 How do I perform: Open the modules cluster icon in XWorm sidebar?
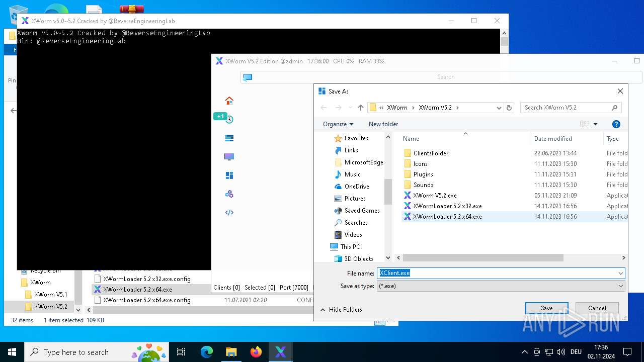(229, 194)
